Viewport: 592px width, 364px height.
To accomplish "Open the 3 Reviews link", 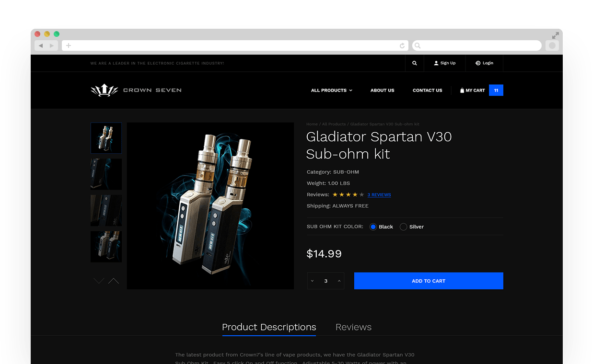I will coord(379,195).
